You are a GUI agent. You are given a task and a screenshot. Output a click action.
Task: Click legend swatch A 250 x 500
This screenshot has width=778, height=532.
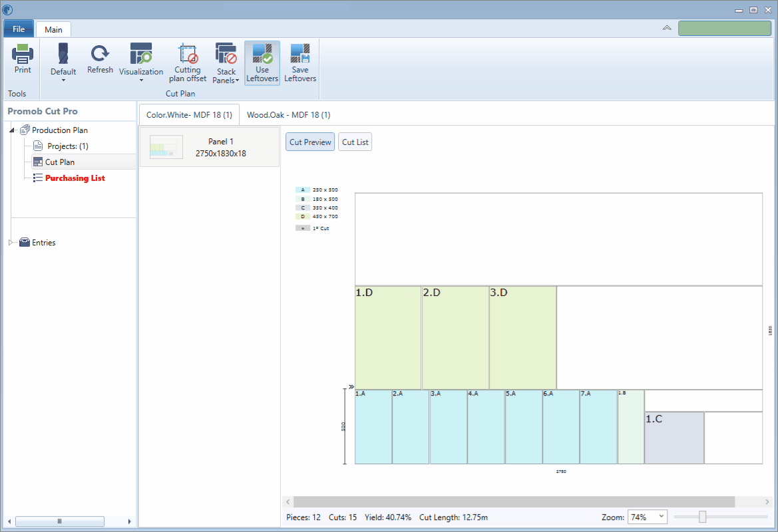[303, 190]
